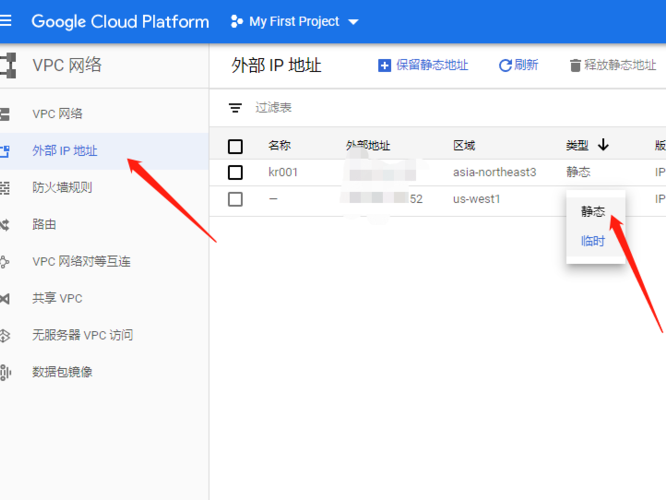Click the us-west1 region cell
The height and width of the screenshot is (500, 666).
(x=477, y=199)
